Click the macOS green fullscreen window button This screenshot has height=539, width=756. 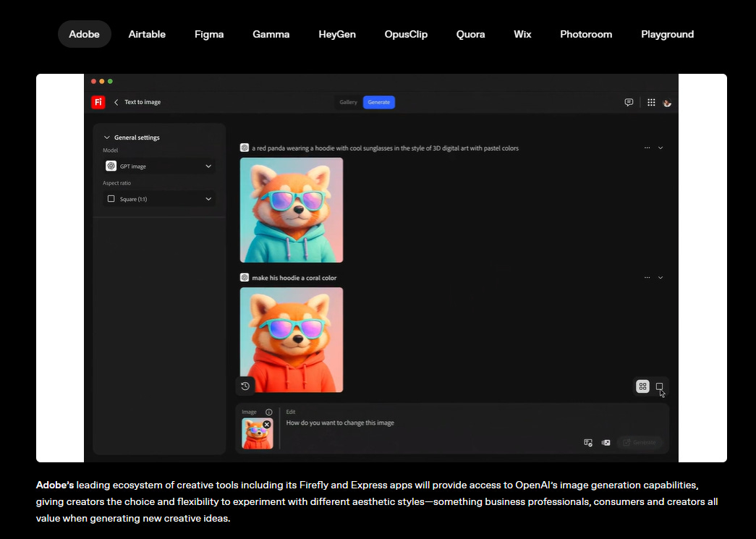[x=111, y=82]
